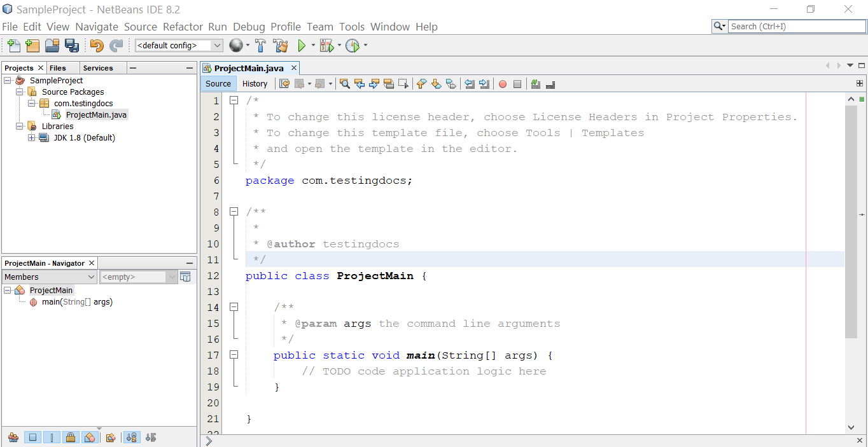Click the Redo arrow icon
The height and width of the screenshot is (447, 868).
(116, 45)
